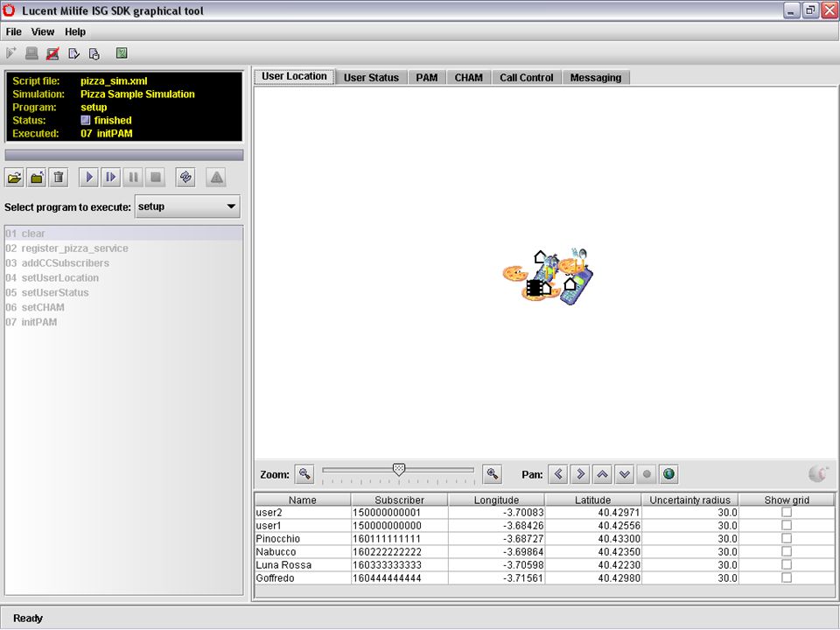Zoom in using the magnifier plus icon
This screenshot has height=630, width=840.
(492, 474)
